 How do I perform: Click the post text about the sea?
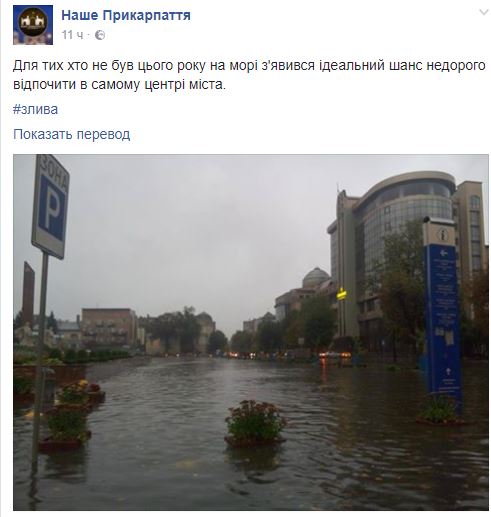pos(249,75)
